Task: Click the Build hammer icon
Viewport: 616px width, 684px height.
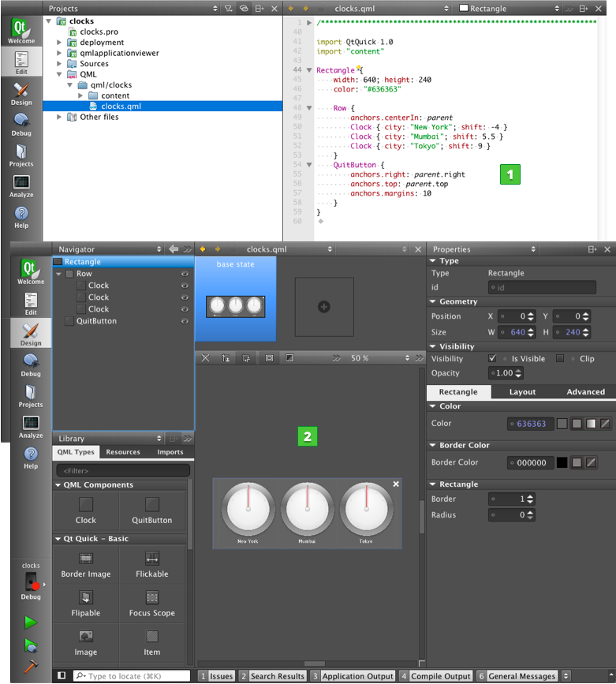Action: point(31,666)
